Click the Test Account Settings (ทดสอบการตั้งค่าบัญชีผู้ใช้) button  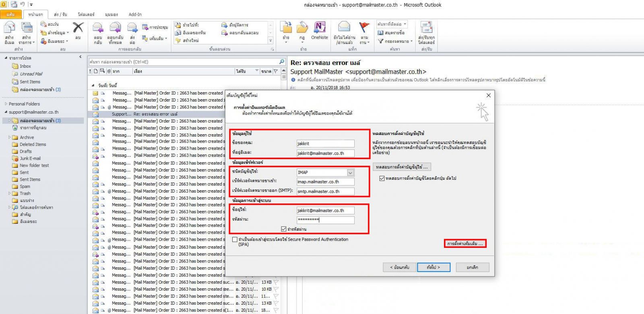click(402, 167)
